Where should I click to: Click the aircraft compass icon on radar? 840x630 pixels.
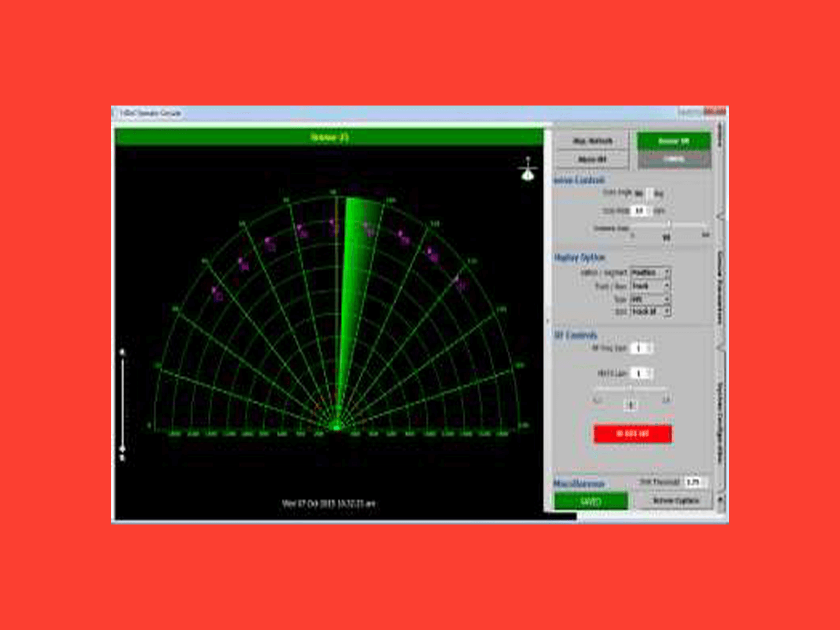click(x=528, y=171)
